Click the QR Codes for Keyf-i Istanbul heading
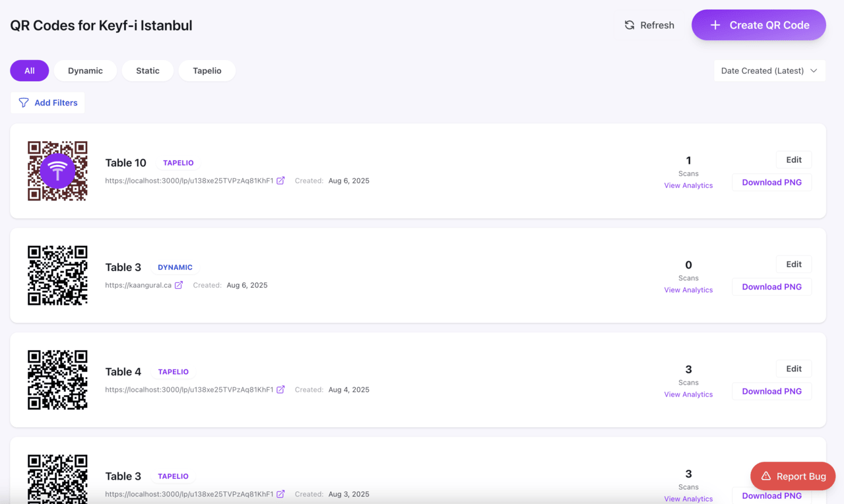This screenshot has width=844, height=504. 101,26
